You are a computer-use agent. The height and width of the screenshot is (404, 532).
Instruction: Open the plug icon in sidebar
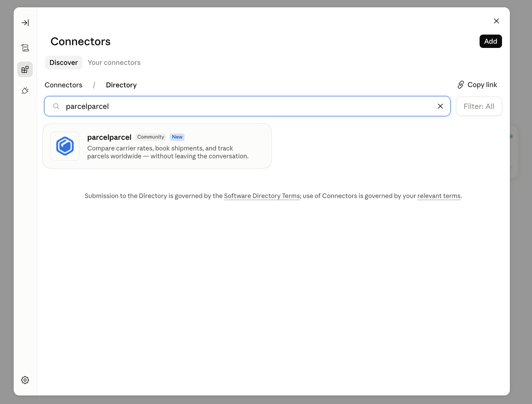point(25,91)
